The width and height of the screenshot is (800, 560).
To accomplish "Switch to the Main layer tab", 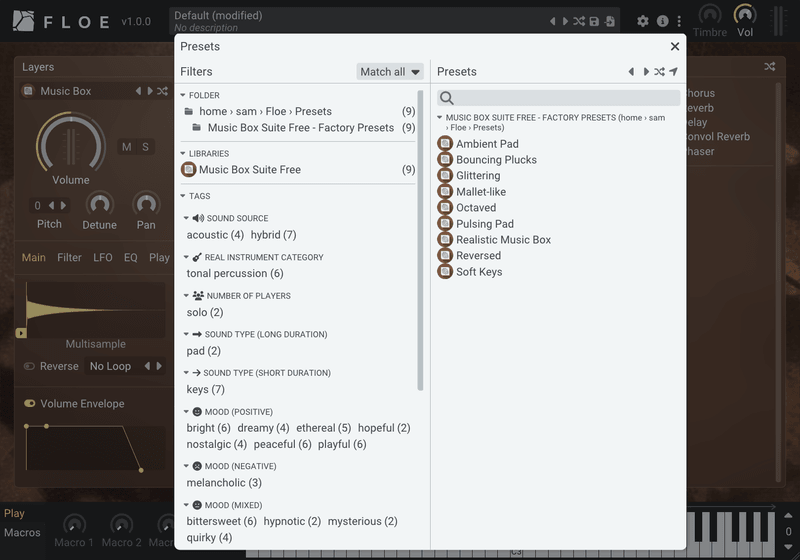I will [x=34, y=258].
